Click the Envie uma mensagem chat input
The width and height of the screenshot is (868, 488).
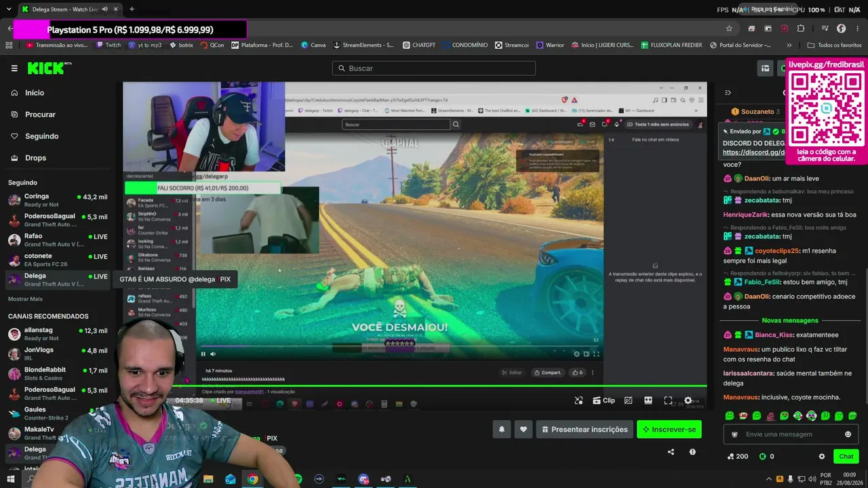tap(791, 434)
